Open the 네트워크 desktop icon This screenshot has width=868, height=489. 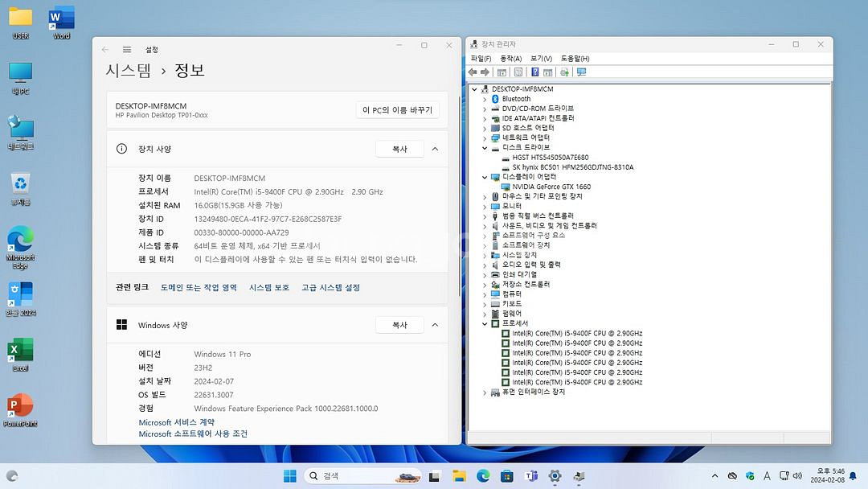pos(20,133)
